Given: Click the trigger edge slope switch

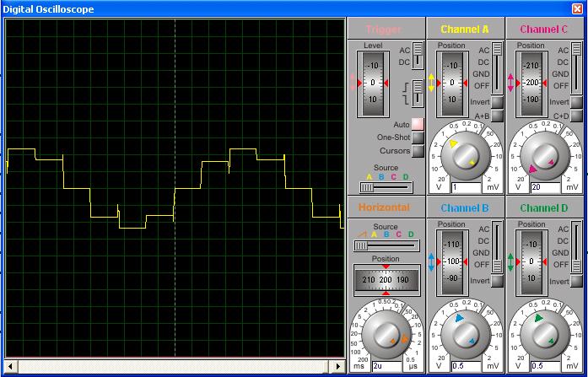Looking at the screenshot, I should [x=418, y=93].
